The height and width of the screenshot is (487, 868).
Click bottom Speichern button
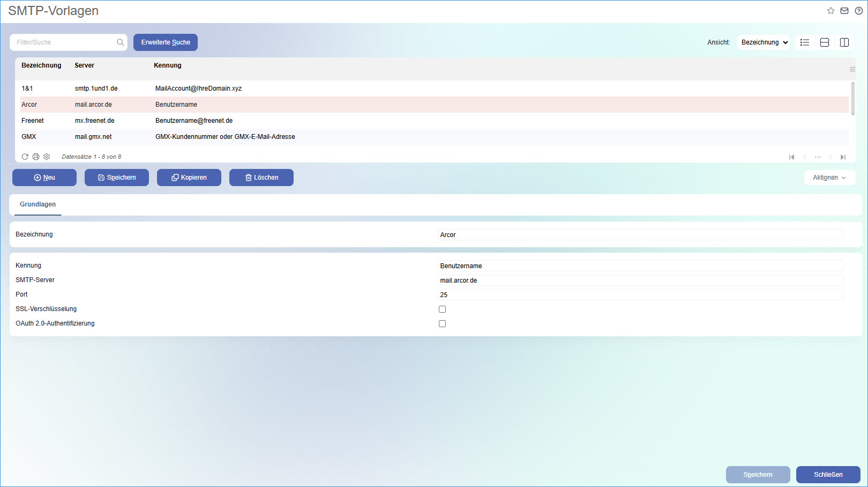[x=758, y=475]
